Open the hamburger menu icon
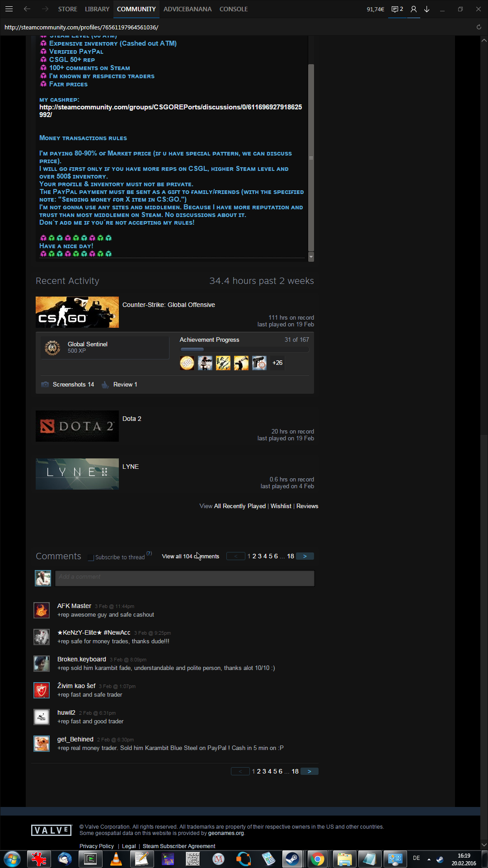This screenshot has width=488, height=868. point(9,9)
